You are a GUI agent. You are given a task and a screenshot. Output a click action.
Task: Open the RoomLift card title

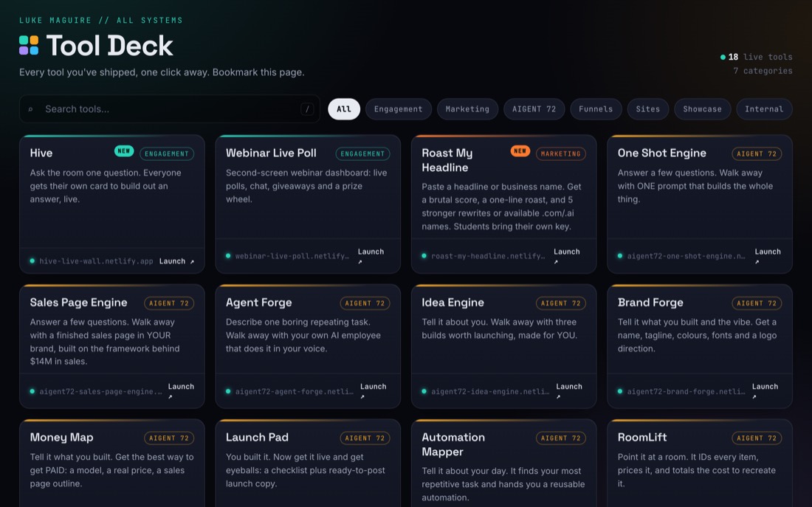642,438
